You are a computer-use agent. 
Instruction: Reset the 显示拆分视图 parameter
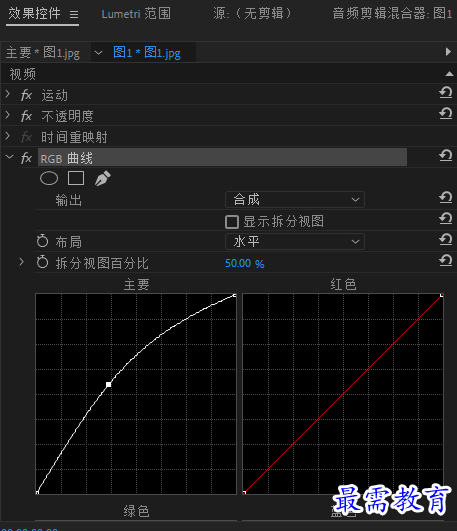(446, 218)
